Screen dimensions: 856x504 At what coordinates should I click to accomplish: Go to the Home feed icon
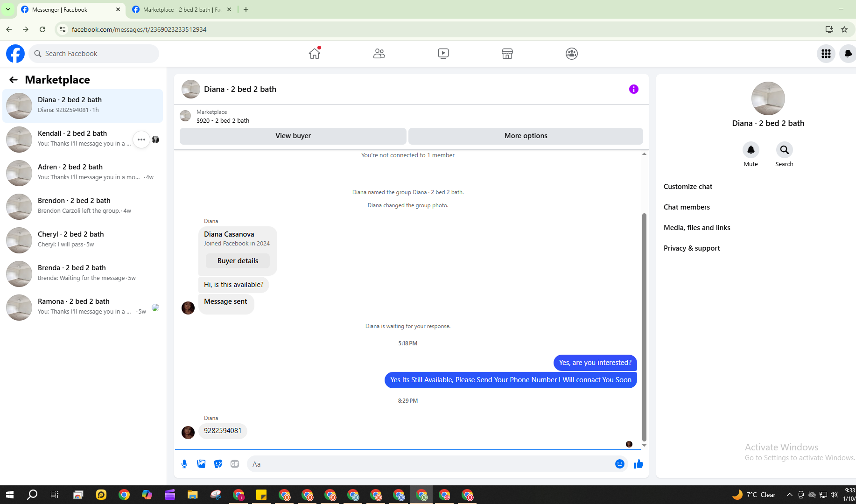pyautogui.click(x=315, y=54)
